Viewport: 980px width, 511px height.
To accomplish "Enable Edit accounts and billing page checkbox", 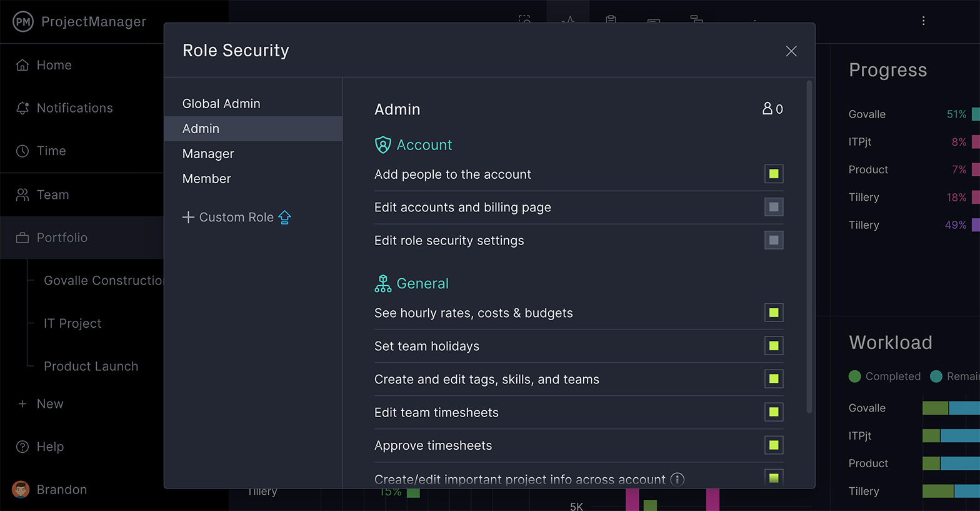I will point(774,207).
